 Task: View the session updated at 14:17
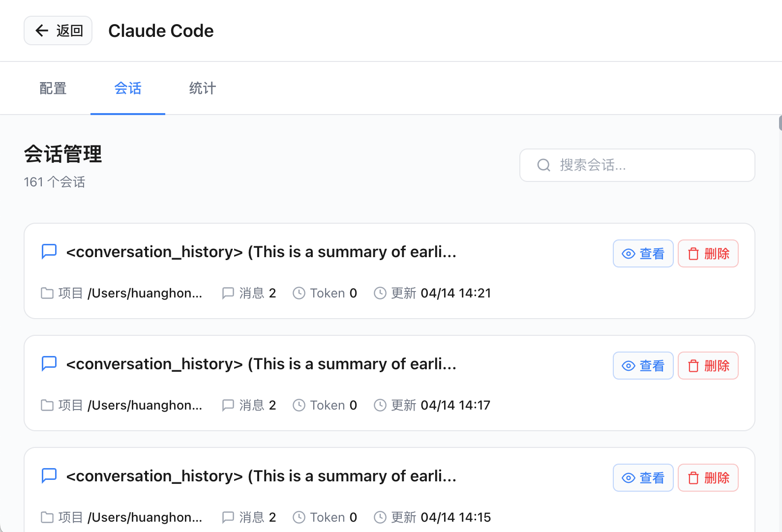(x=643, y=366)
